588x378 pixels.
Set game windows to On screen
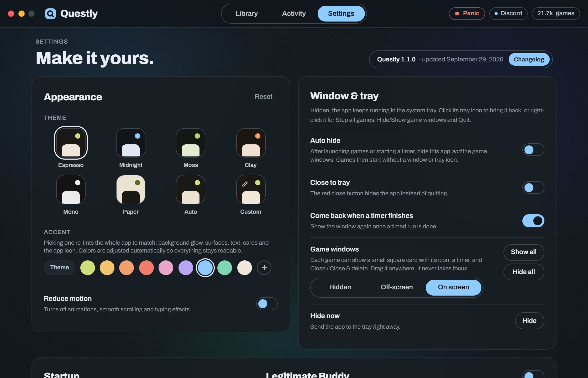(x=454, y=287)
